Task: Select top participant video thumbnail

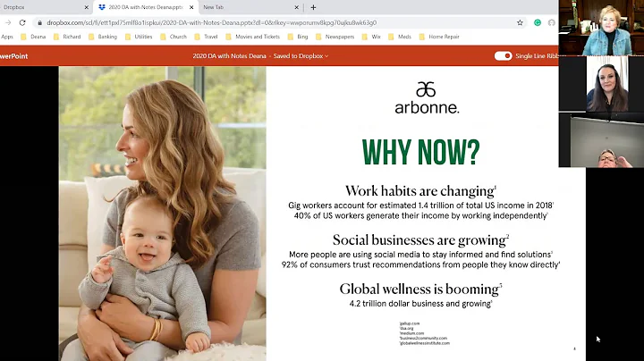Action: (x=601, y=28)
